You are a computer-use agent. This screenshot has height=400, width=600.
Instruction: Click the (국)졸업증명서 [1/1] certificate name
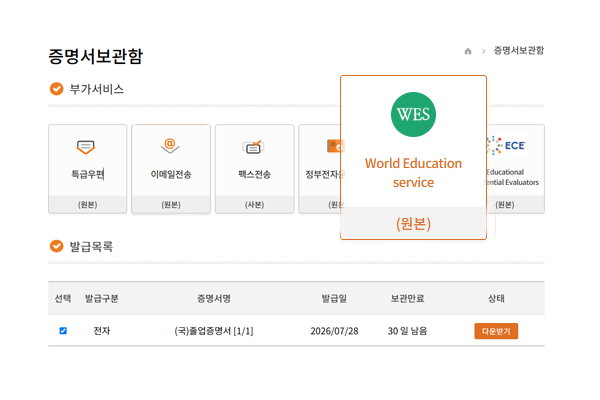(214, 331)
